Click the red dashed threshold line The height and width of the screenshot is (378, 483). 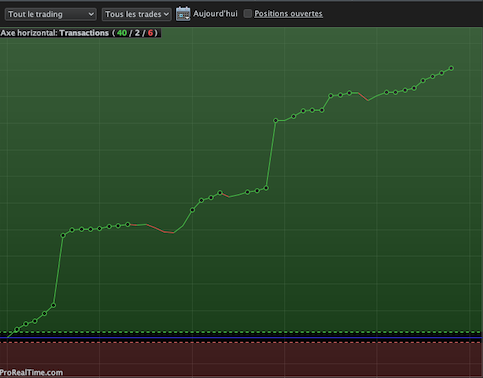pos(241,342)
